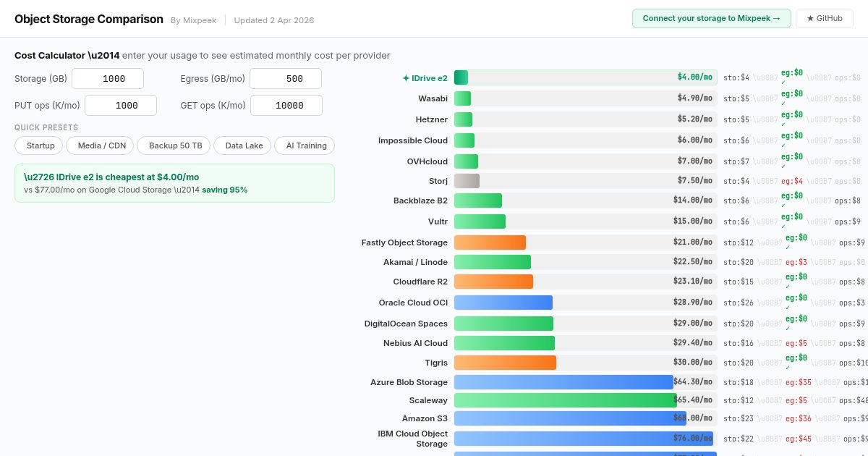This screenshot has height=456, width=868.
Task: Click Connect your storage to Mixpeek
Action: (711, 18)
